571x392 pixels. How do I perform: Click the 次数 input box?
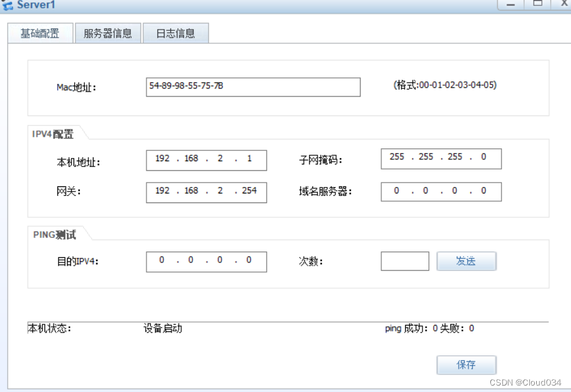tap(405, 261)
